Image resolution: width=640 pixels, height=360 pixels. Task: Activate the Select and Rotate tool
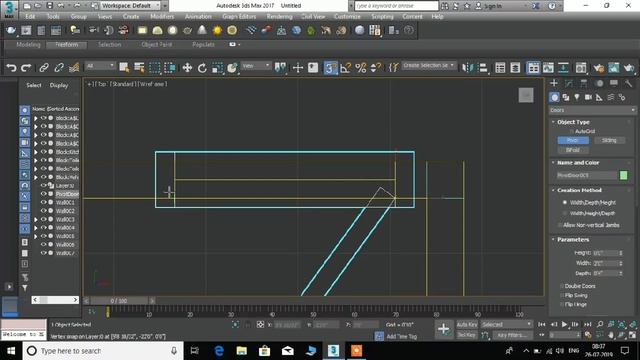point(202,68)
